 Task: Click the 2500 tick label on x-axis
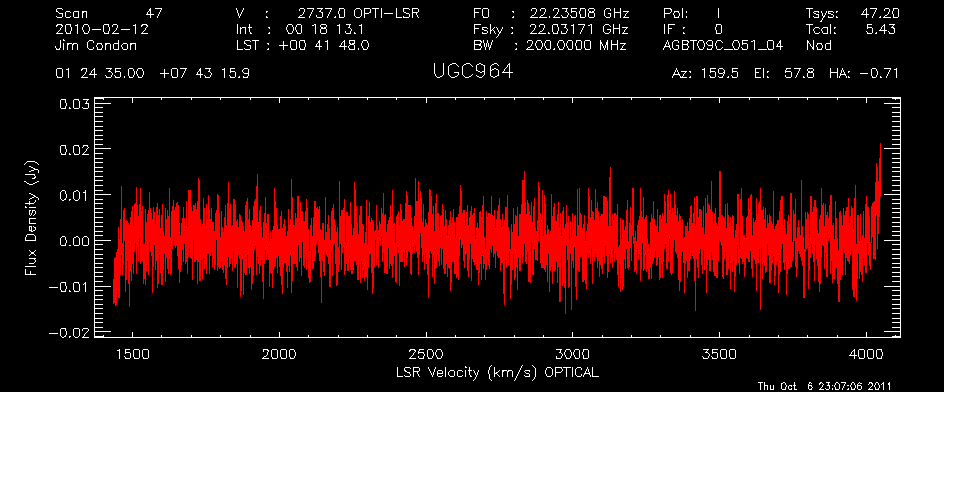tap(426, 354)
